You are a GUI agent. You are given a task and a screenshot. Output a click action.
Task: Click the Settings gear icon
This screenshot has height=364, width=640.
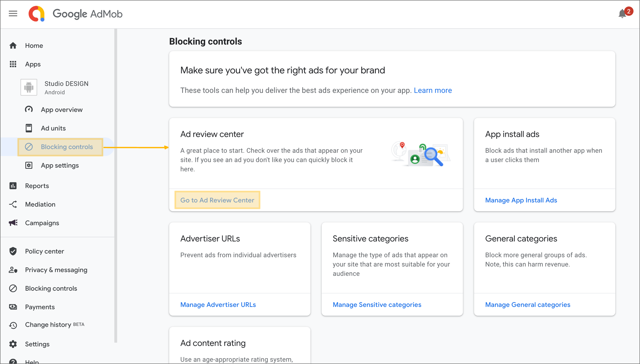13,344
